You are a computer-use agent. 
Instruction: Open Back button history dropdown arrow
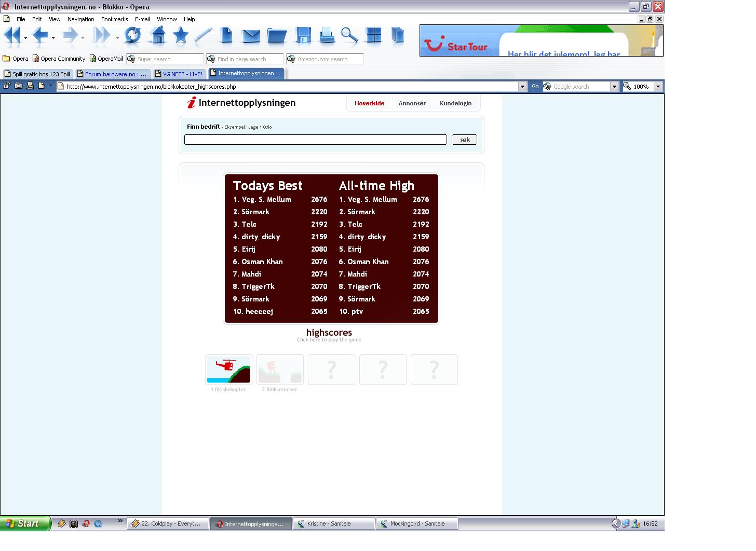pos(53,38)
